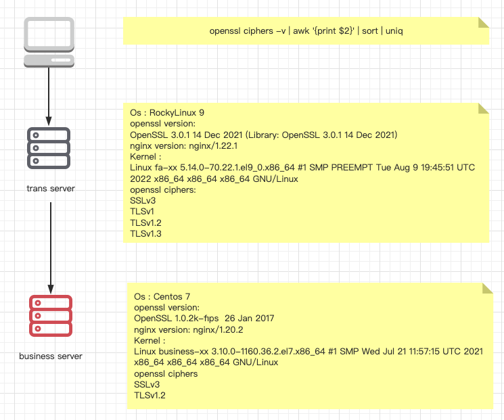Select the "business server" text label
504x420 pixels.
point(50,356)
